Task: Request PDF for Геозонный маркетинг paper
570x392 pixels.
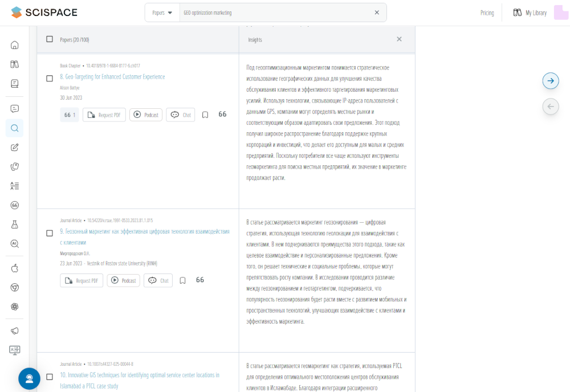Action: 82,280
